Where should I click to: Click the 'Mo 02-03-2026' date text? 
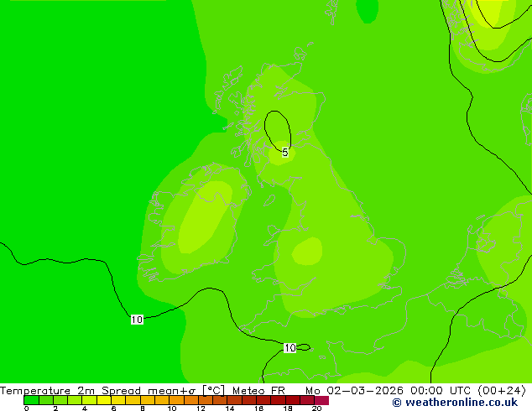tap(354, 391)
